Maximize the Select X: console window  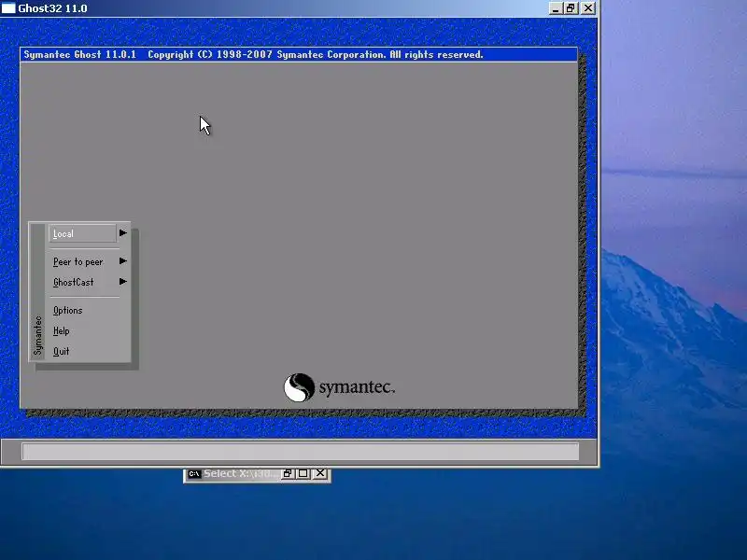(x=303, y=473)
